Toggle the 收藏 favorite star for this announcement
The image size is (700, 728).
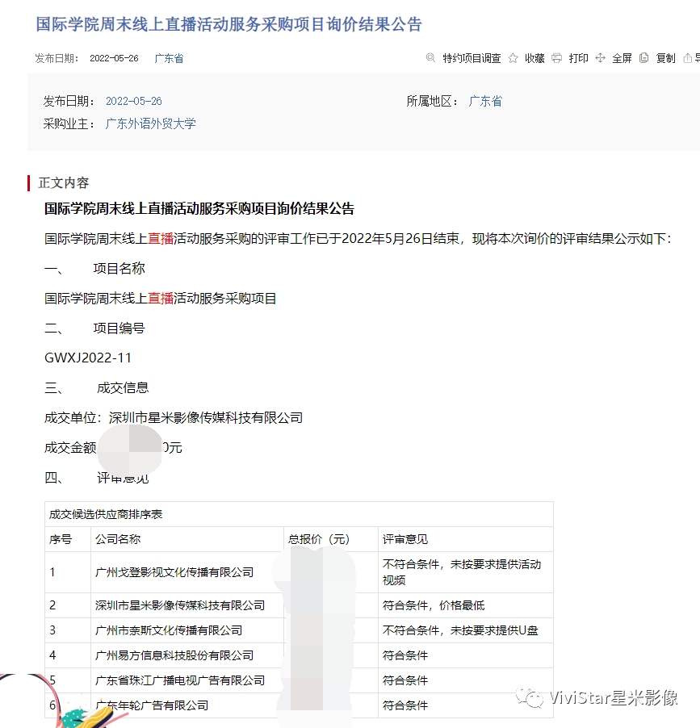click(x=513, y=58)
